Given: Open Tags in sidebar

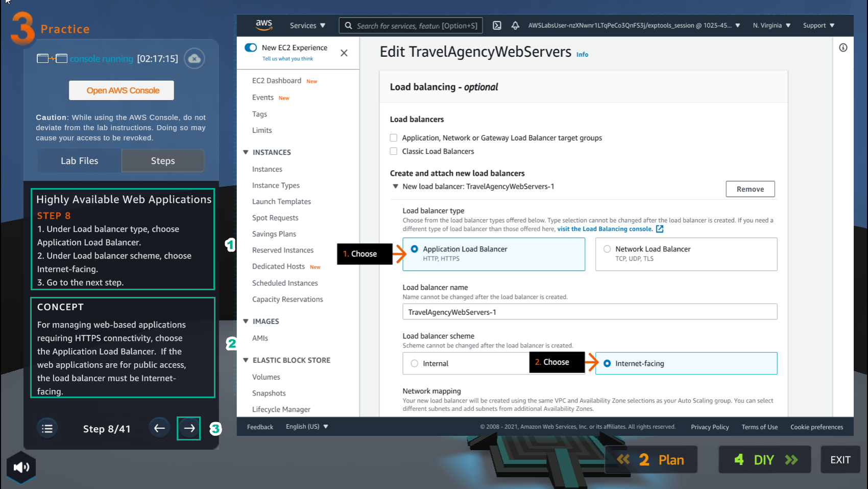Looking at the screenshot, I should pos(259,114).
